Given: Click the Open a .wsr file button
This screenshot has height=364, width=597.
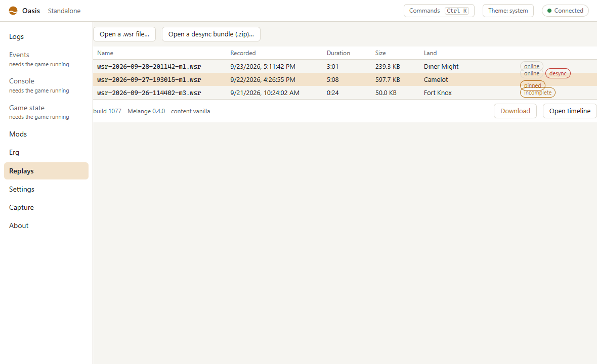Looking at the screenshot, I should pos(124,34).
